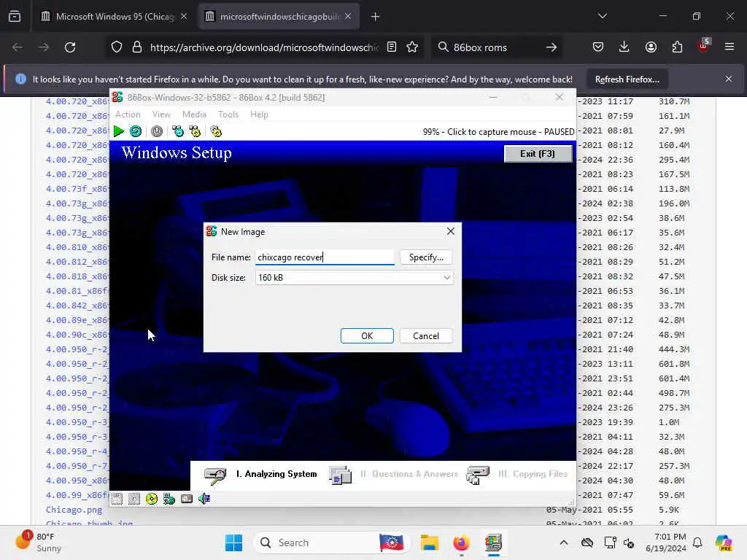
Task: Open the View menu in 86Box
Action: click(x=161, y=114)
